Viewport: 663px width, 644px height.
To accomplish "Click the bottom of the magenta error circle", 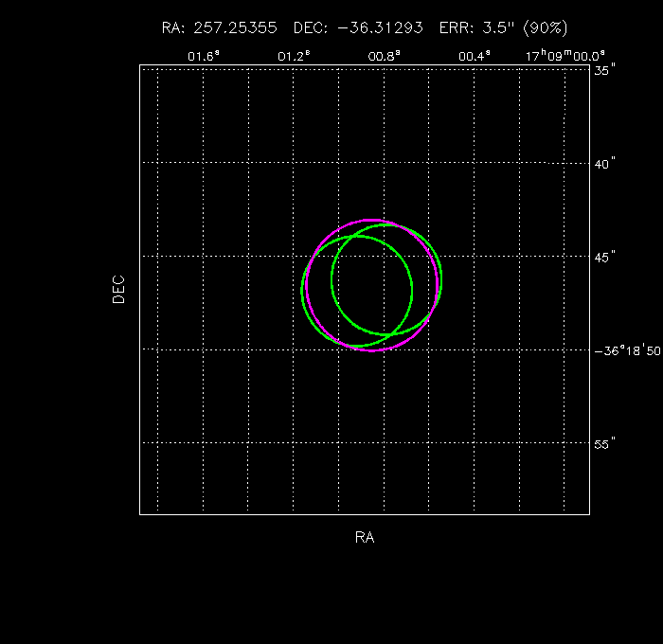I will (x=372, y=351).
